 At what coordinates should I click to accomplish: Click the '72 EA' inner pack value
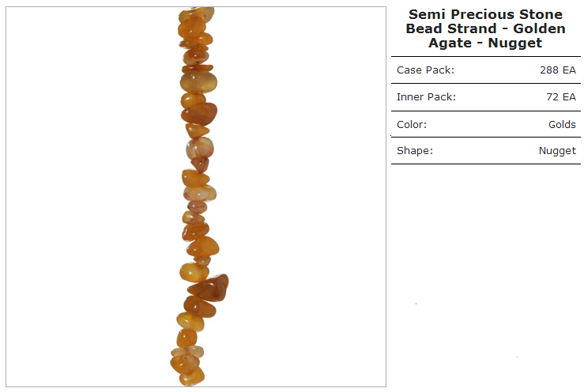[x=561, y=97]
